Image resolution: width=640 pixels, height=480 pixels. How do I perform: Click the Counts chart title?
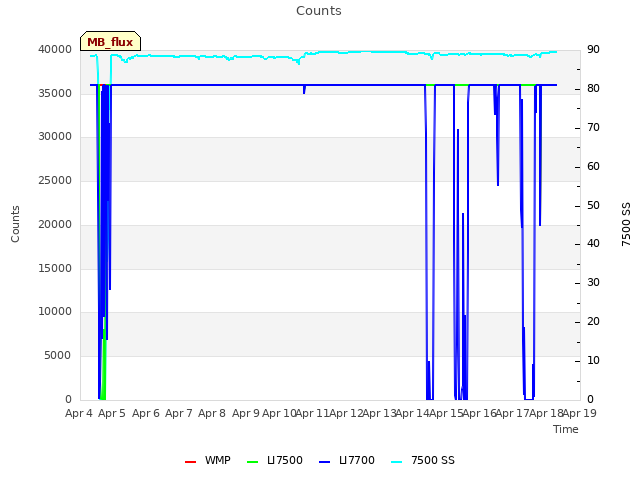pos(319,11)
